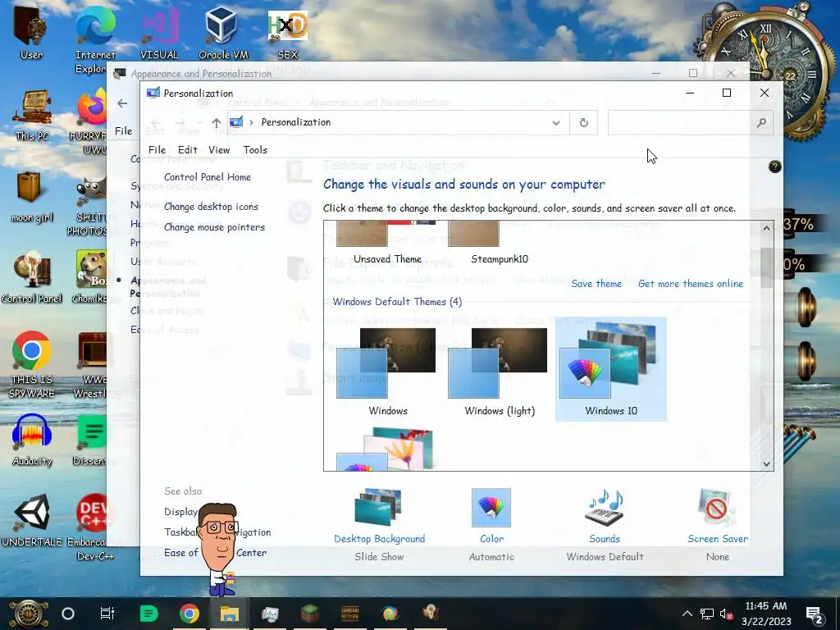Click the Display link under See also
Image resolution: width=840 pixels, height=630 pixels.
coord(181,512)
